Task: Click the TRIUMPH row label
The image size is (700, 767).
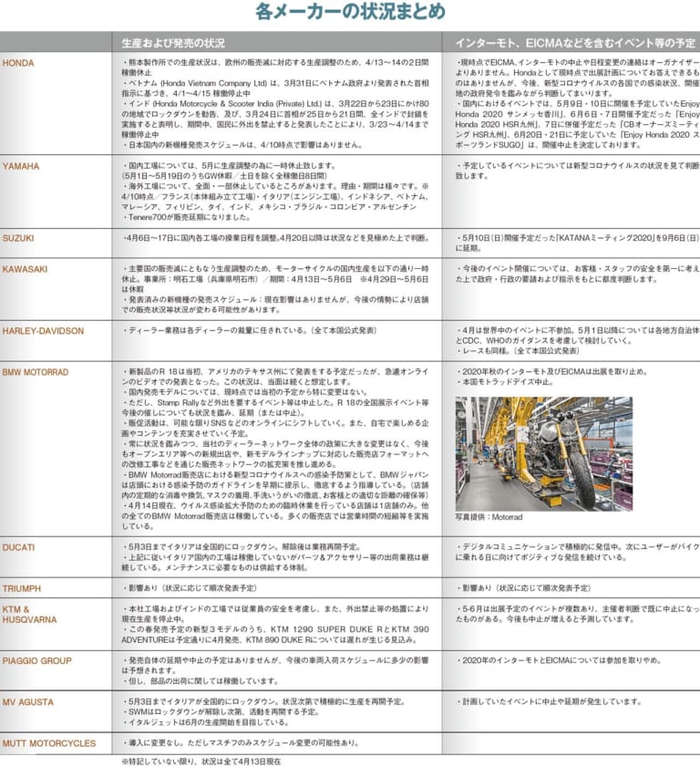Action: click(x=22, y=588)
